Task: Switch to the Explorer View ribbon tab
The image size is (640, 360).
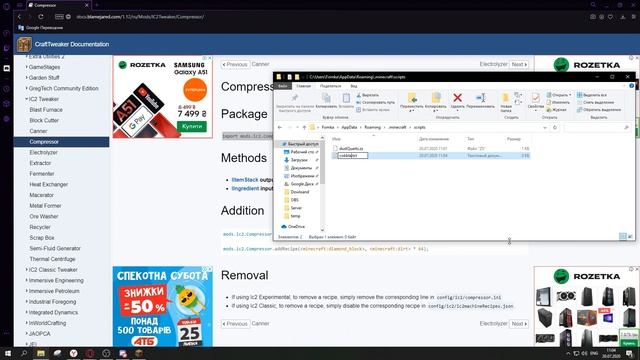Action: coord(354,86)
